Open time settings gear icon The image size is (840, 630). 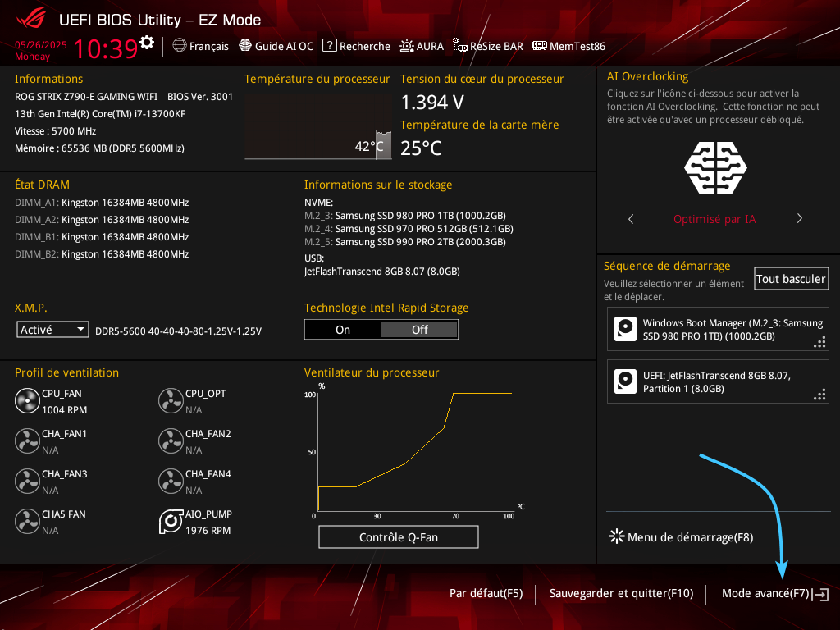[147, 43]
